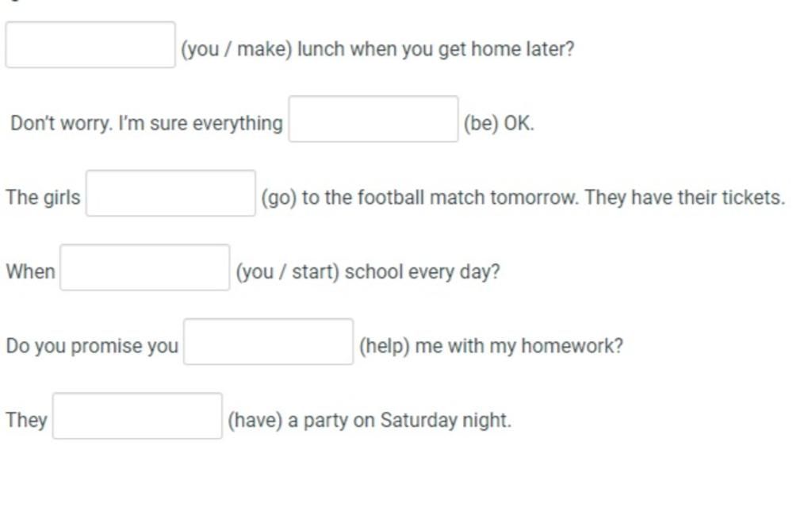Click the "(you / make)" verb hint

(x=236, y=49)
